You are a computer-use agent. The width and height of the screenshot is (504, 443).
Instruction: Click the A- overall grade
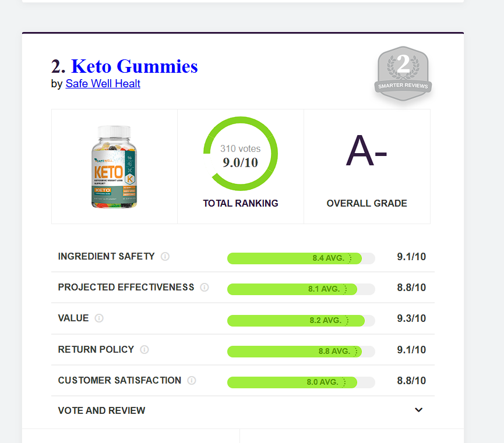click(x=366, y=153)
